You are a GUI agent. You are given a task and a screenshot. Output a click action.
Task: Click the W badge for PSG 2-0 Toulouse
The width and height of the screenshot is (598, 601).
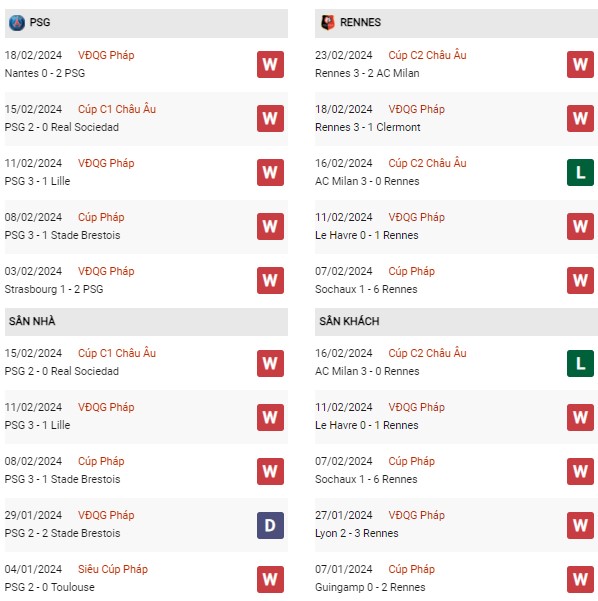tap(270, 580)
